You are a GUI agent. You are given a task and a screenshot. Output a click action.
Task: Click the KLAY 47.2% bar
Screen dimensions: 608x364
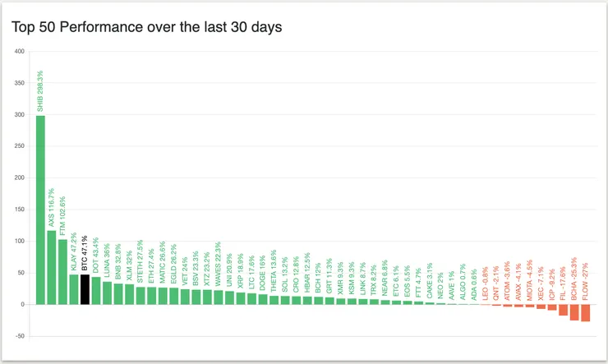coord(74,289)
